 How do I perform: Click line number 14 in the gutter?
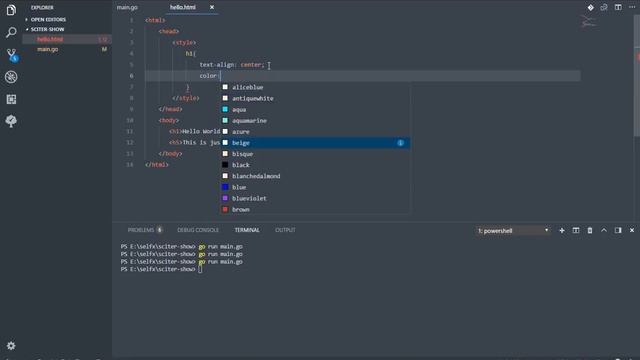click(130, 165)
